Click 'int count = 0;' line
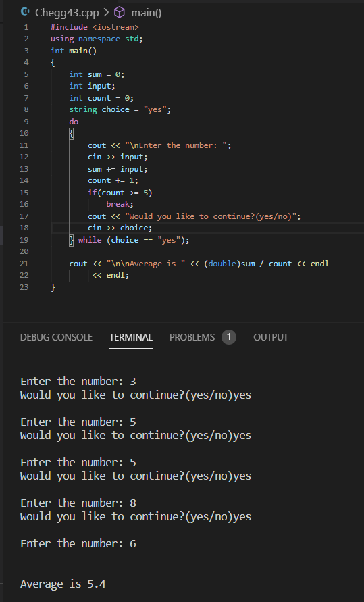Image resolution: width=364 pixels, height=602 pixels. coord(101,98)
